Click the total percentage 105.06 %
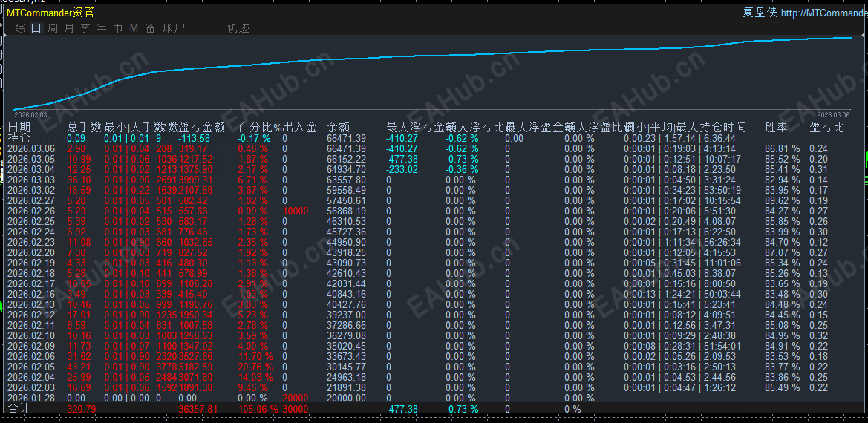 [x=258, y=409]
